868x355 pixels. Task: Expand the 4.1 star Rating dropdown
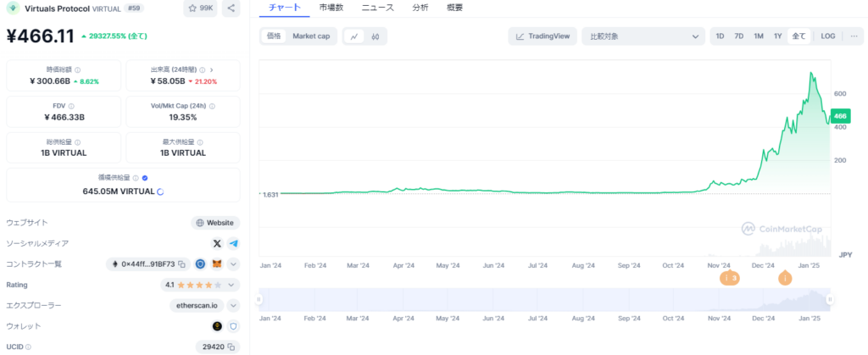coord(232,286)
